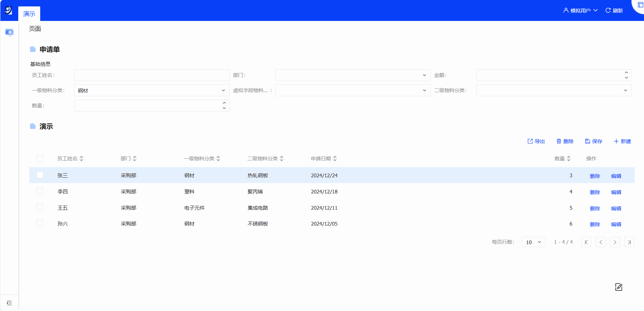Decrease the 数量 value with down arrow

pos(224,108)
